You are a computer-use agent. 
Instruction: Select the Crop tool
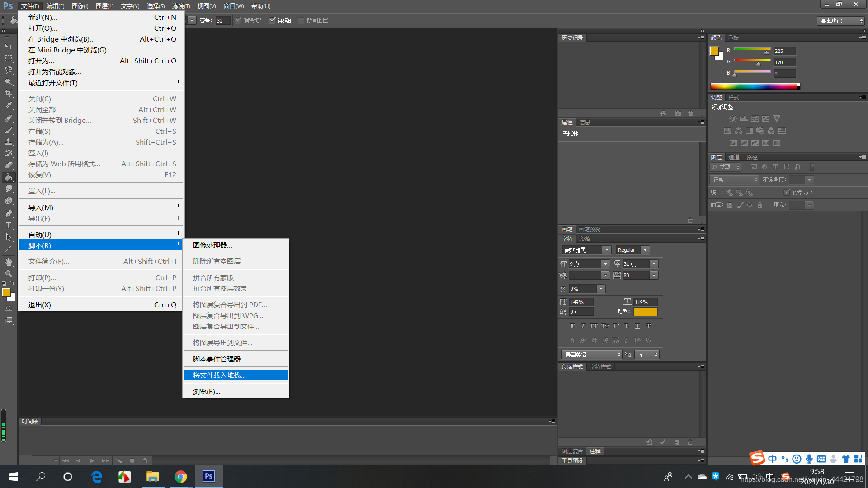point(9,94)
